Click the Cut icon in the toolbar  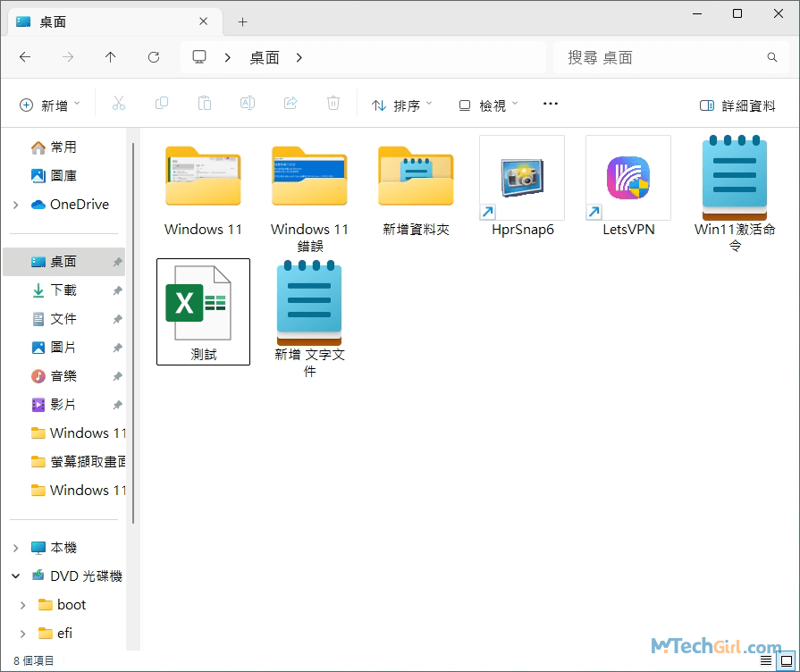tap(119, 103)
